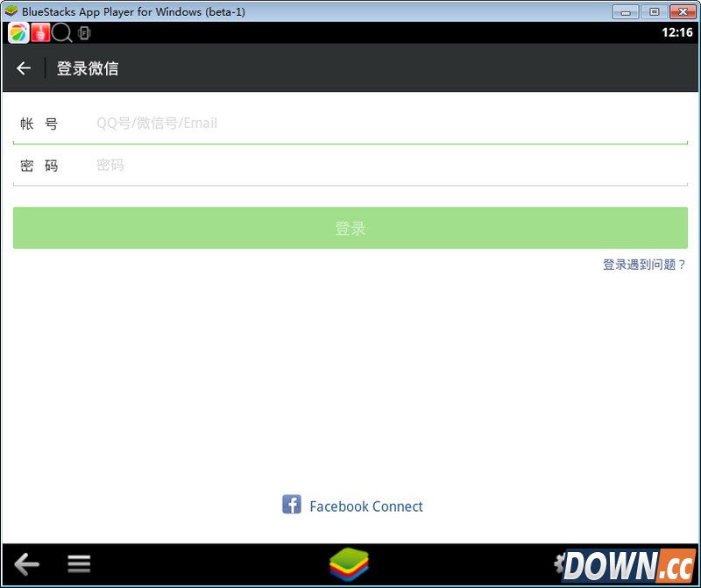Open the BlueStacks app store icon
Screen dimensions: 701x588
19,32
